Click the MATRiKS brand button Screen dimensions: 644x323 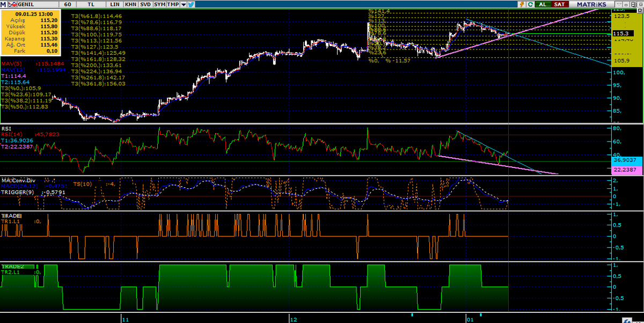tap(591, 4)
